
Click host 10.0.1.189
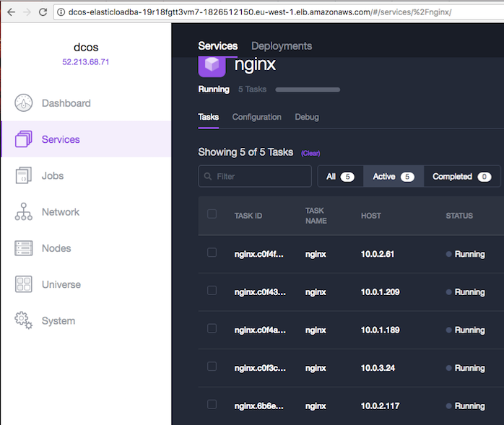click(x=381, y=330)
